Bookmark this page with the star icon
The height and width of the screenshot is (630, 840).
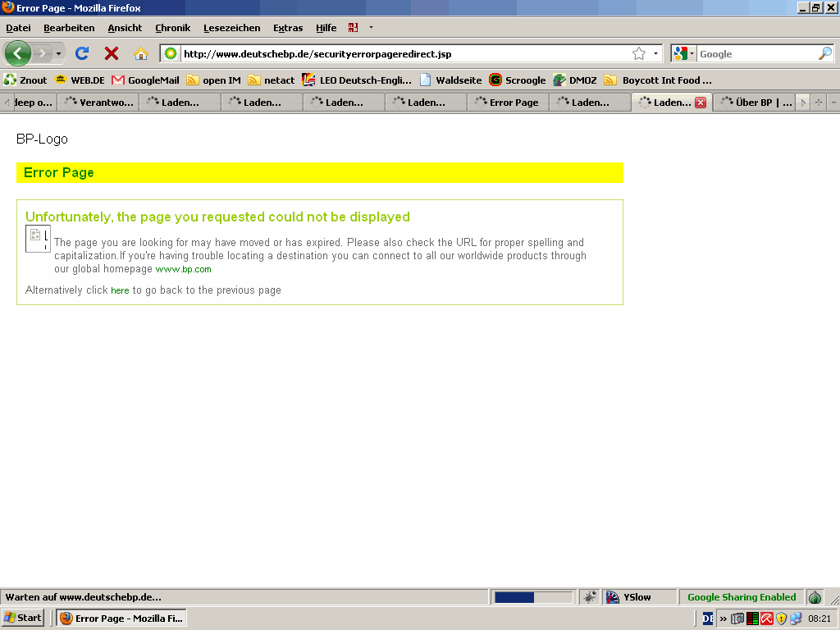[638, 53]
